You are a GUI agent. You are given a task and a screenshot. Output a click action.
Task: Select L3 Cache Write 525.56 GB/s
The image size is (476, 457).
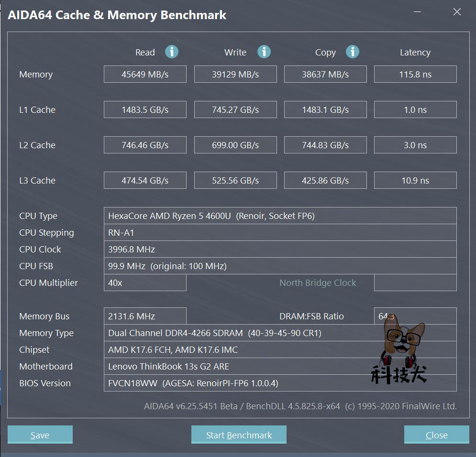click(x=235, y=180)
